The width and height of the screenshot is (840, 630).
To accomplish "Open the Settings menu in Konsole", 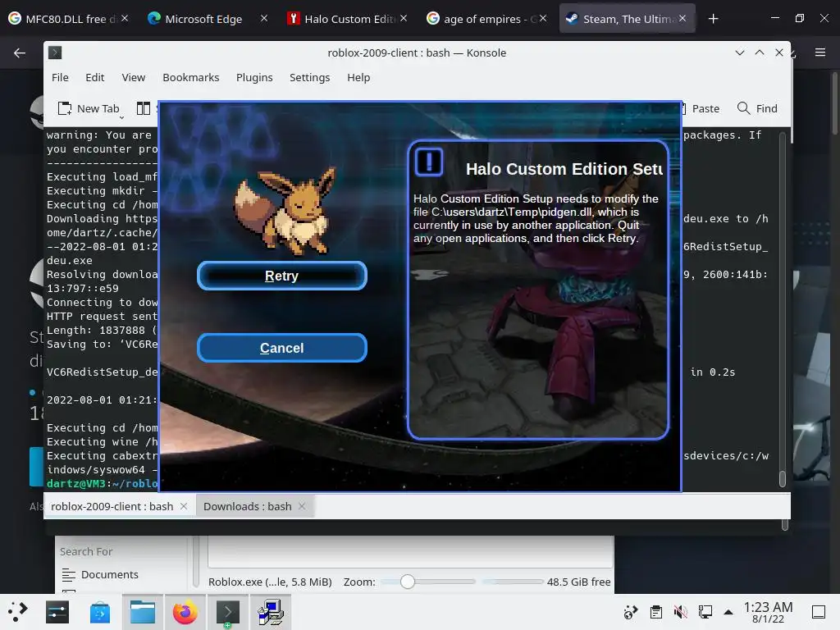I will click(x=309, y=78).
